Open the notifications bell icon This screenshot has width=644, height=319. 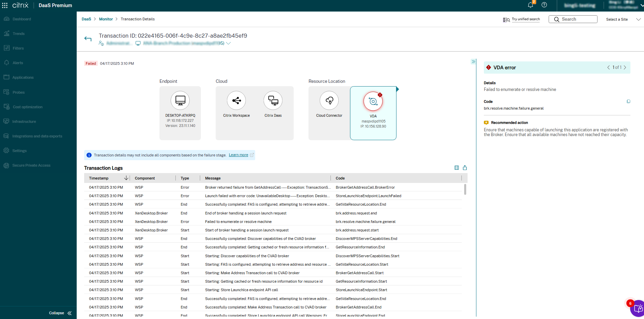530,5
